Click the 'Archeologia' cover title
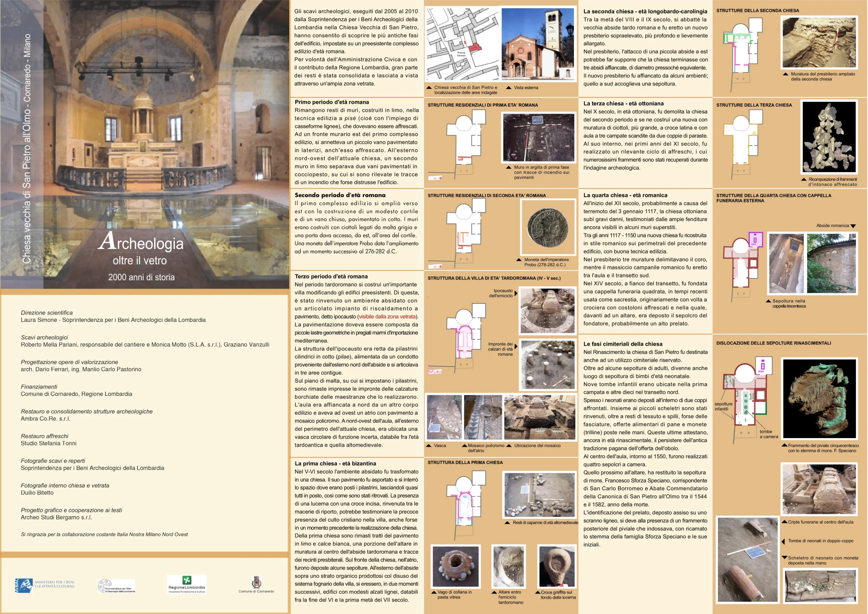The width and height of the screenshot is (868, 614). point(141,242)
